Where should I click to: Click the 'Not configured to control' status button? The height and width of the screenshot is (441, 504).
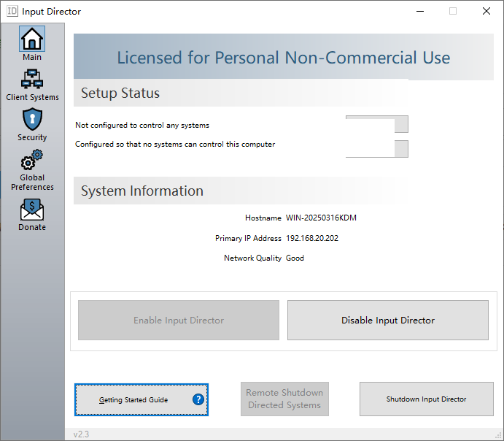pos(376,124)
